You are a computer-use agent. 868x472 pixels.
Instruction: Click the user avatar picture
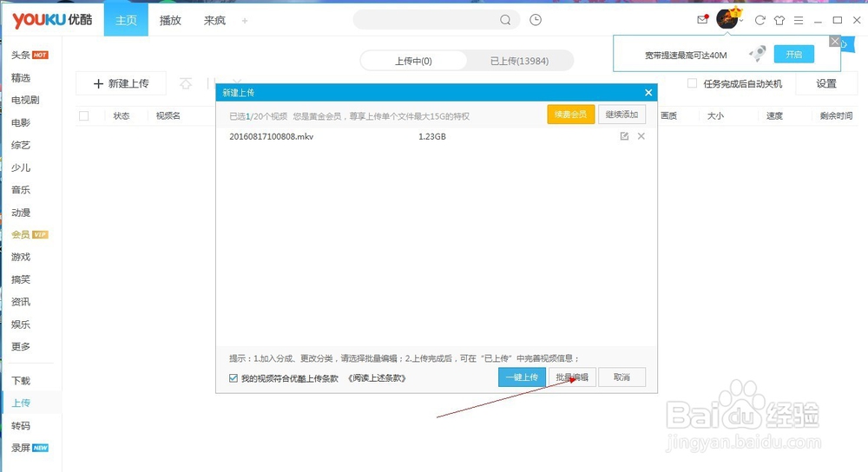727,19
